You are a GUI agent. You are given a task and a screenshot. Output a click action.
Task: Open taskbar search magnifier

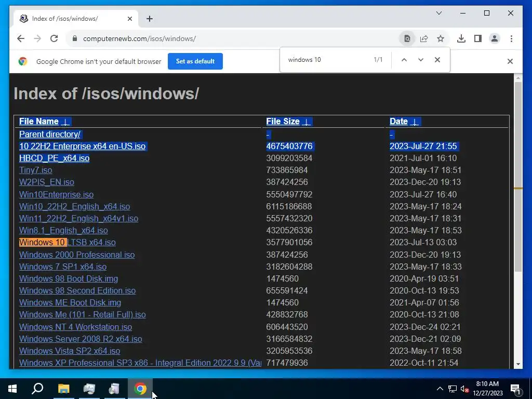tap(37, 389)
